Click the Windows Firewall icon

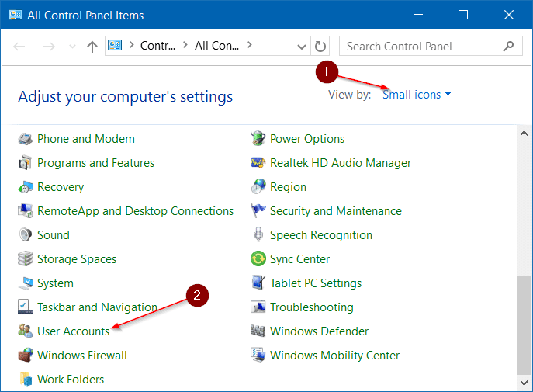[x=26, y=356]
